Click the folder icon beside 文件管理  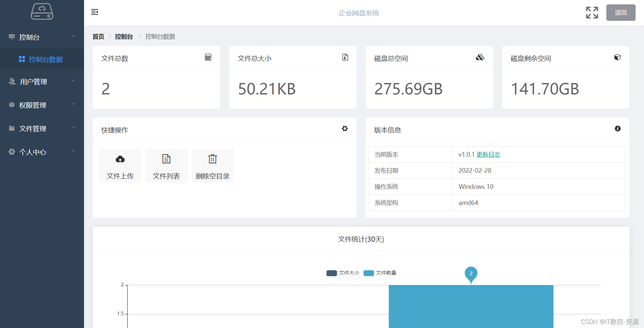pos(12,128)
